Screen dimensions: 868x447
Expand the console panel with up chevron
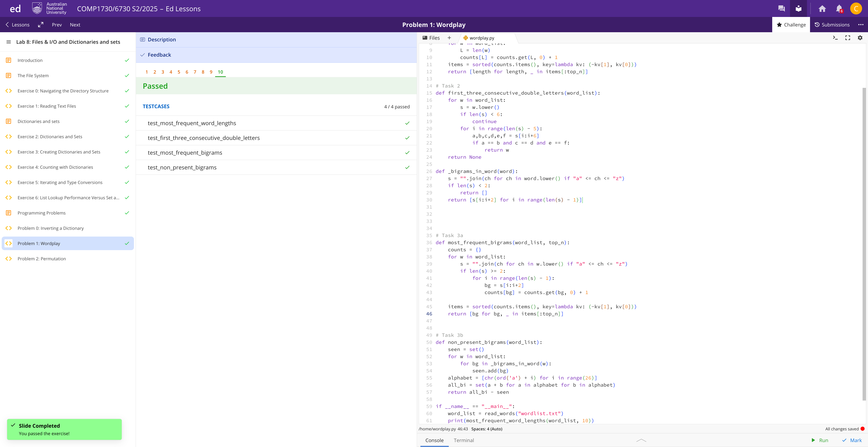click(641, 440)
